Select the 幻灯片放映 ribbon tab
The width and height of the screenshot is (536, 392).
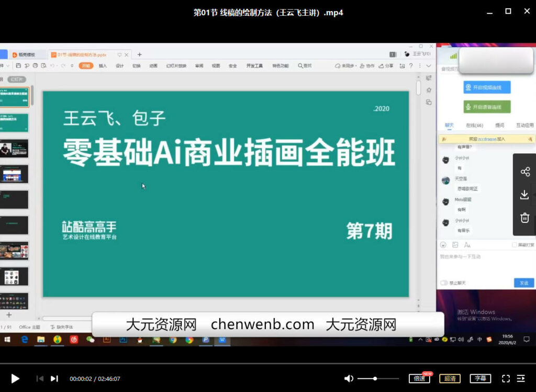click(176, 65)
